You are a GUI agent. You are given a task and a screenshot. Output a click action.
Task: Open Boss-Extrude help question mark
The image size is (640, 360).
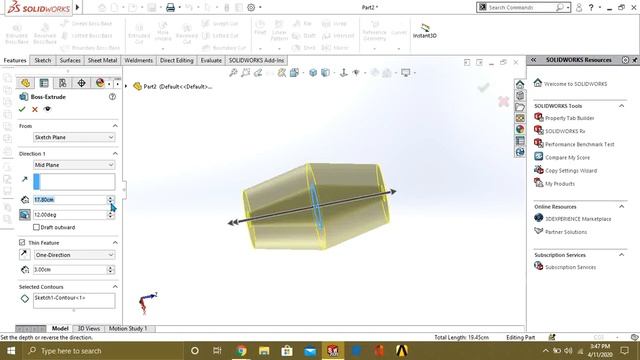(112, 97)
